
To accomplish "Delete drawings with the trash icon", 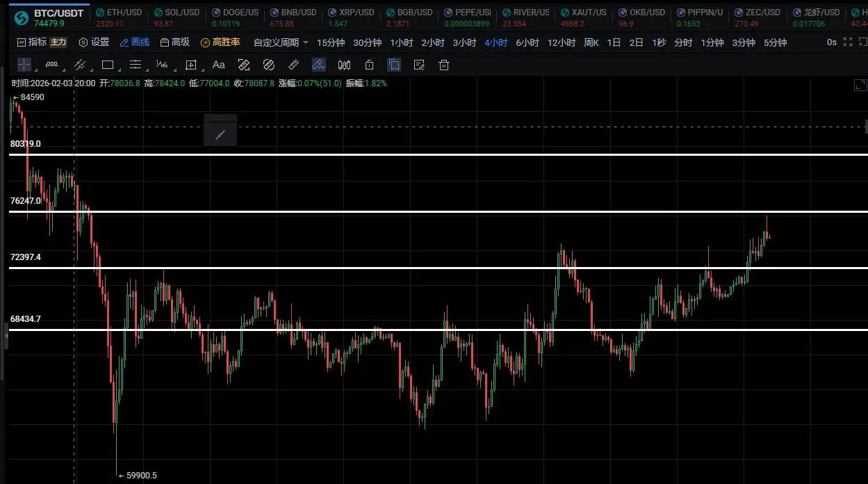I will click(444, 65).
